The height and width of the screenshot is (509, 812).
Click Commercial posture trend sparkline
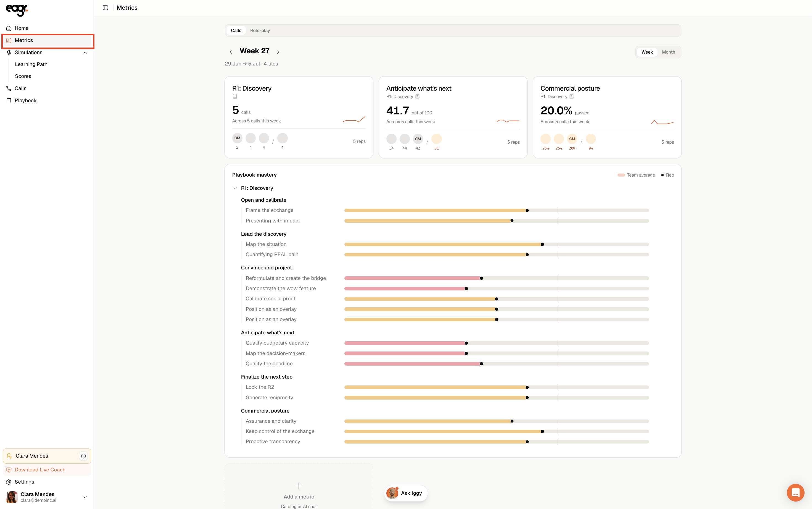(x=662, y=122)
